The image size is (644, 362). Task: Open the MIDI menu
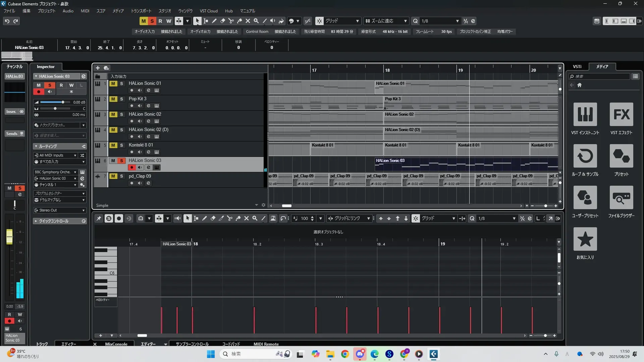85,11
